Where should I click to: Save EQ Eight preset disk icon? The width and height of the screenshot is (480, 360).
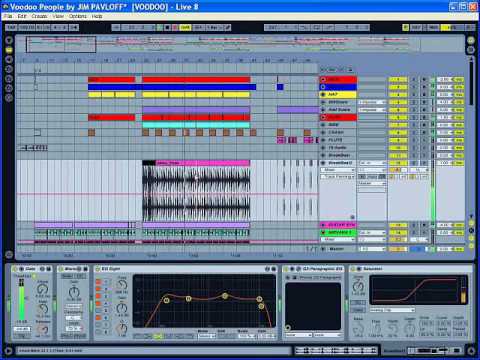pyautogui.click(x=274, y=269)
